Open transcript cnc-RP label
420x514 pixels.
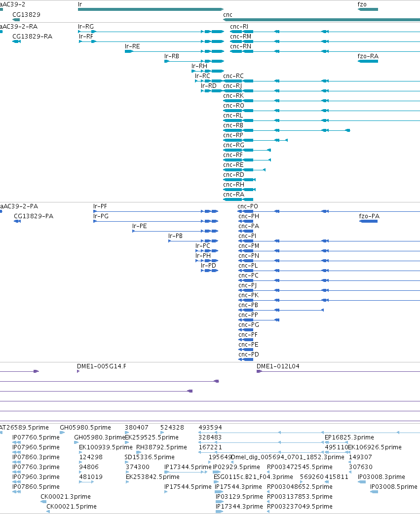pos(233,135)
